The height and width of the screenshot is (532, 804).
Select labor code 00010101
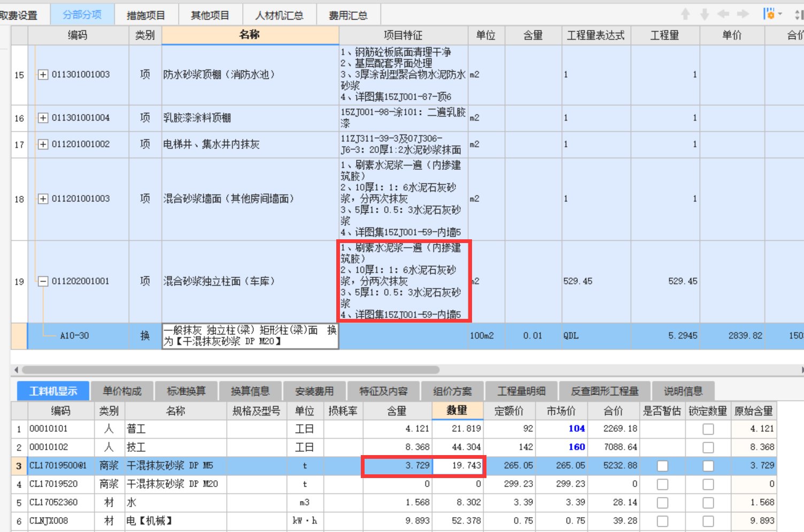(49, 429)
